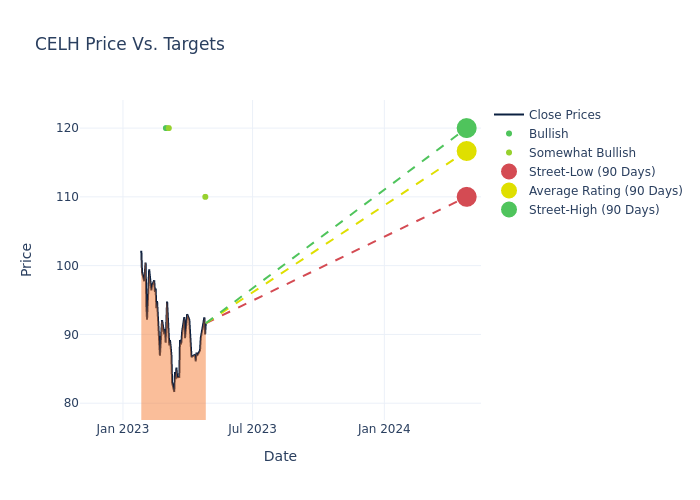Hide Average Rating (90 Days) legend entry
The image size is (700, 500).
coord(605,191)
